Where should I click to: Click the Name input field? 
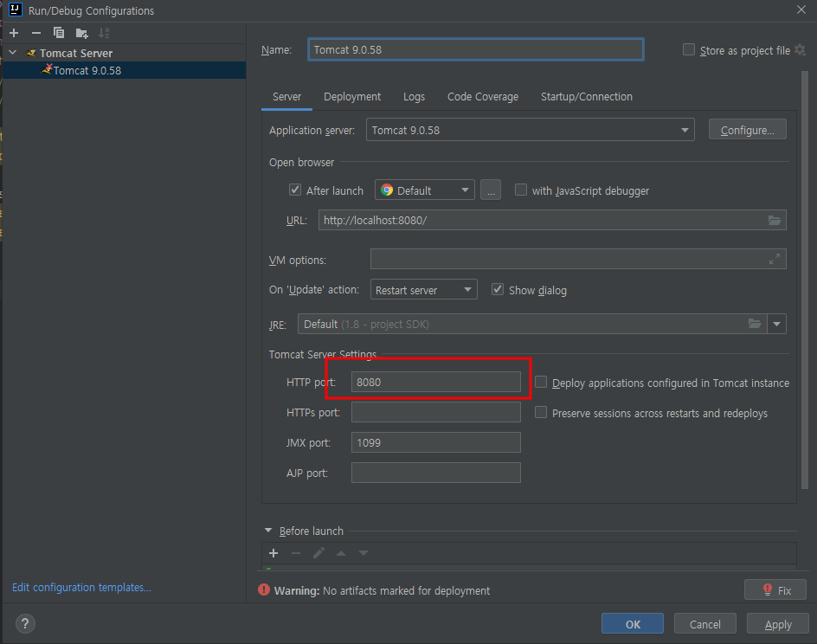(x=476, y=49)
